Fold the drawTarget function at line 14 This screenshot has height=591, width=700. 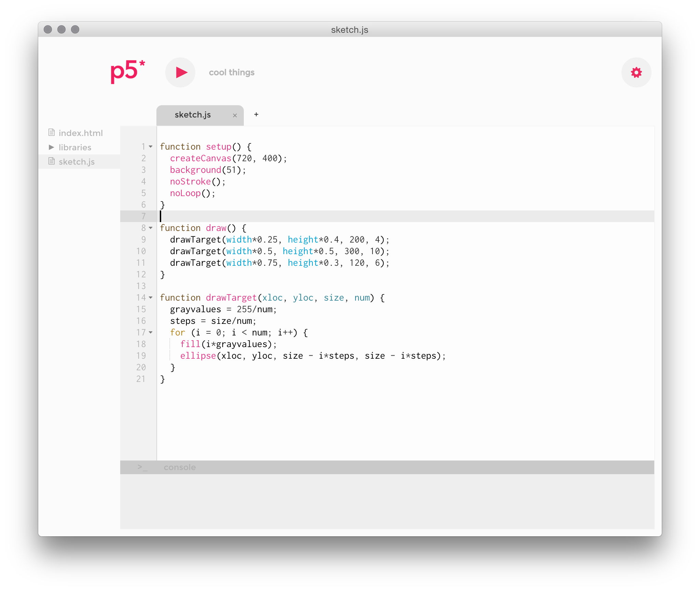(x=151, y=298)
